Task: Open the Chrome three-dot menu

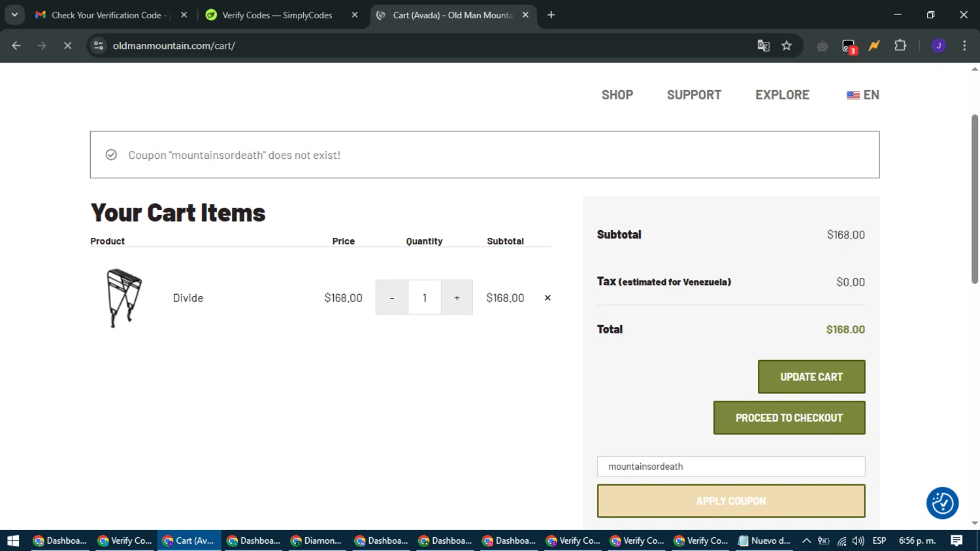Action: pos(964,46)
